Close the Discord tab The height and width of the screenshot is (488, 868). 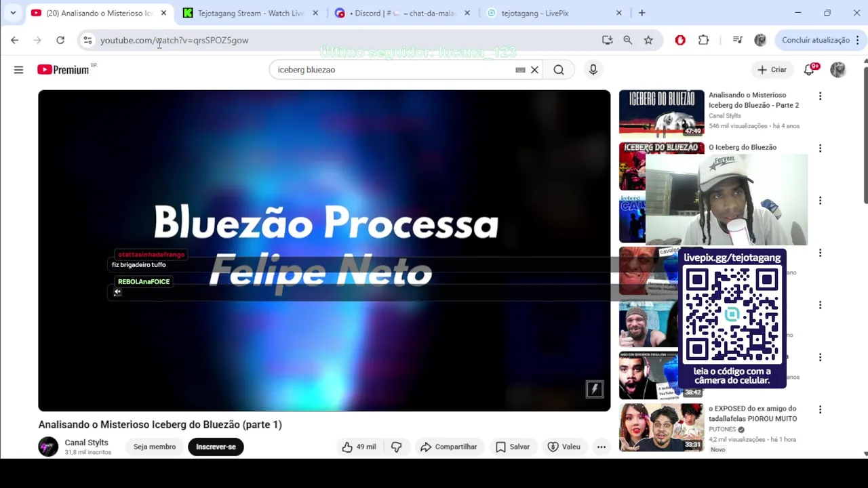click(467, 13)
